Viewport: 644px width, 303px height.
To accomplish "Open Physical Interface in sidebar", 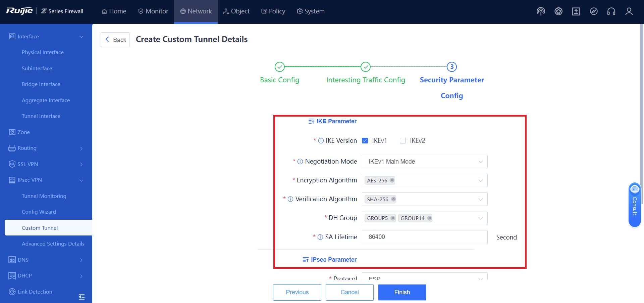I will tap(43, 52).
